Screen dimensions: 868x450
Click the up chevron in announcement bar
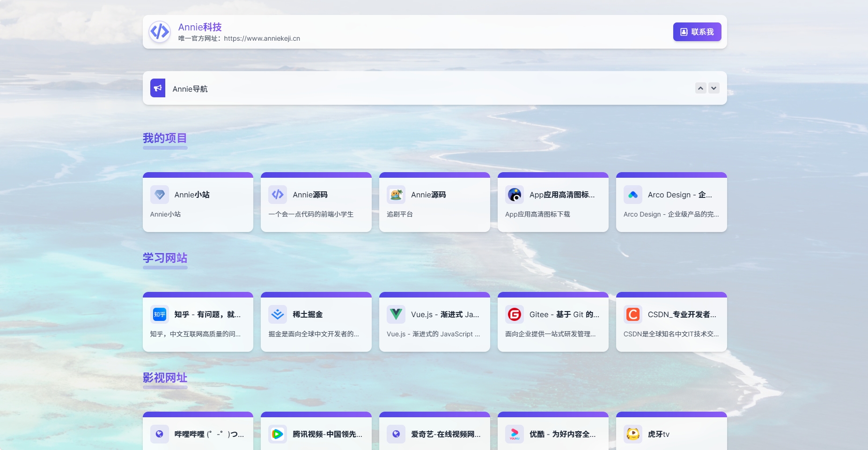click(701, 88)
